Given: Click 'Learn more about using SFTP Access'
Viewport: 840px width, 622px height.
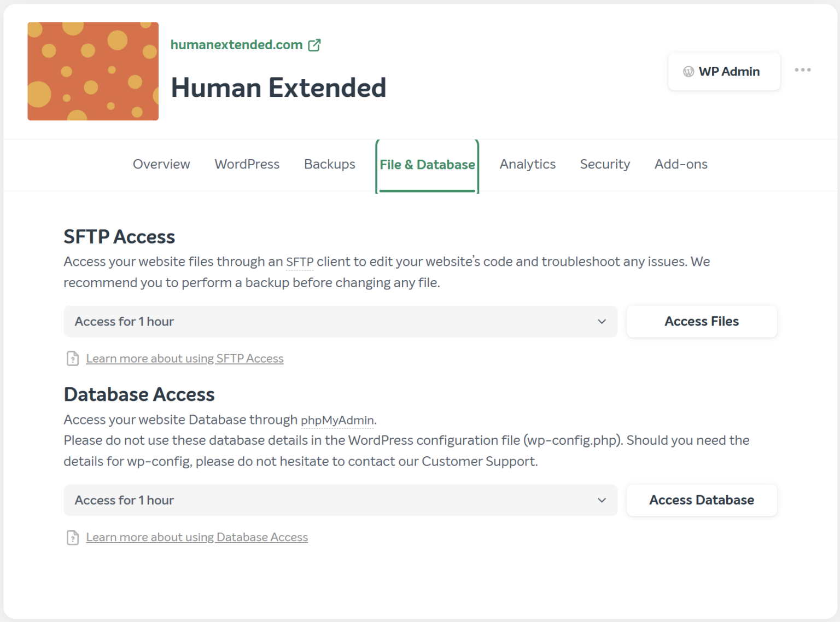Looking at the screenshot, I should coord(184,358).
